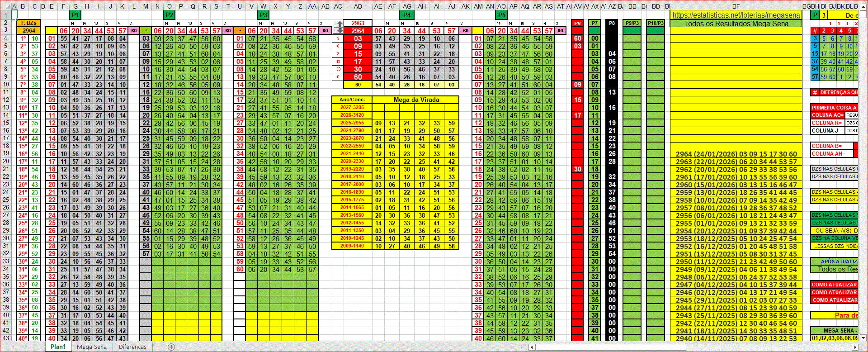Click the green P1 header cell
The image size is (868, 352).
tap(75, 15)
